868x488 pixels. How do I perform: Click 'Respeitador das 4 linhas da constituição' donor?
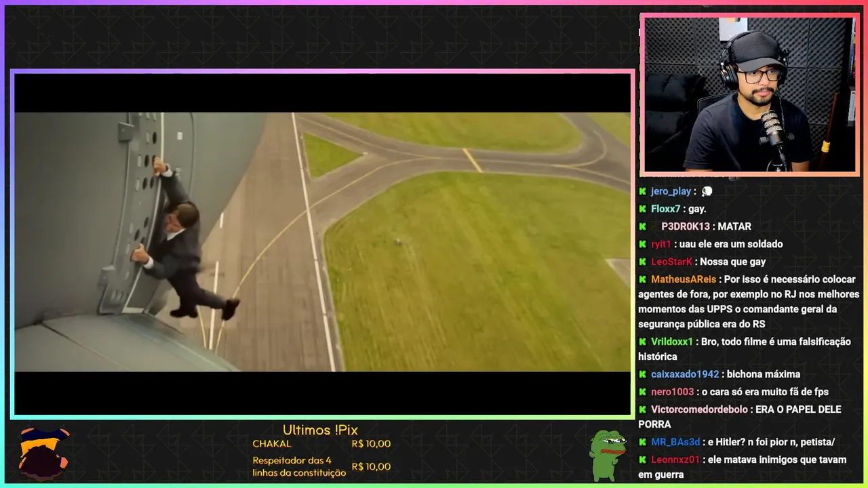[299, 466]
